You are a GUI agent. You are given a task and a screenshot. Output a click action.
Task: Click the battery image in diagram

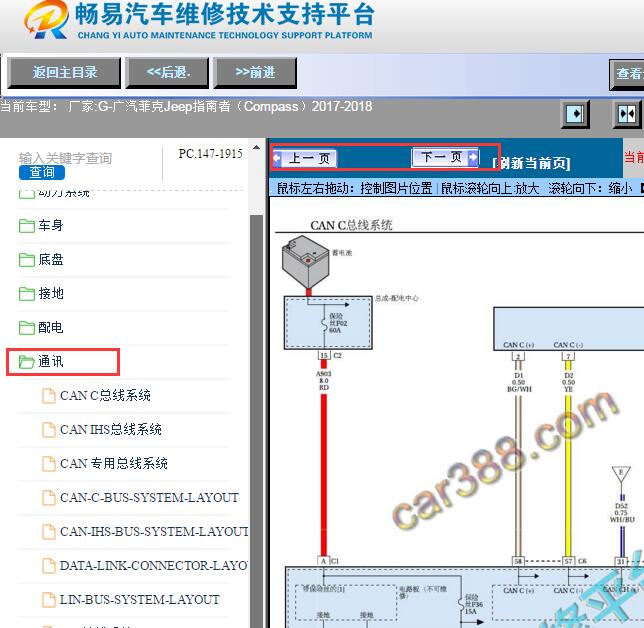point(306,262)
